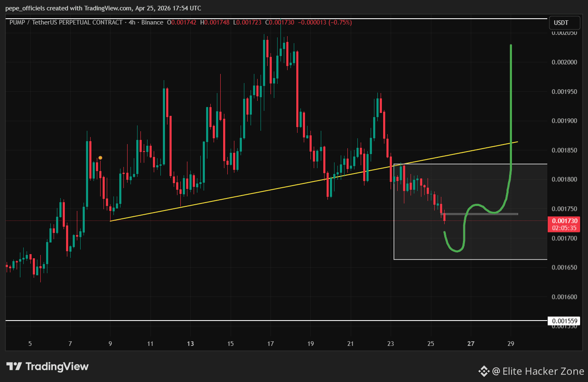Image resolution: width=588 pixels, height=382 pixels.
Task: Click the 0.001800 price axis label
Action: click(564, 179)
